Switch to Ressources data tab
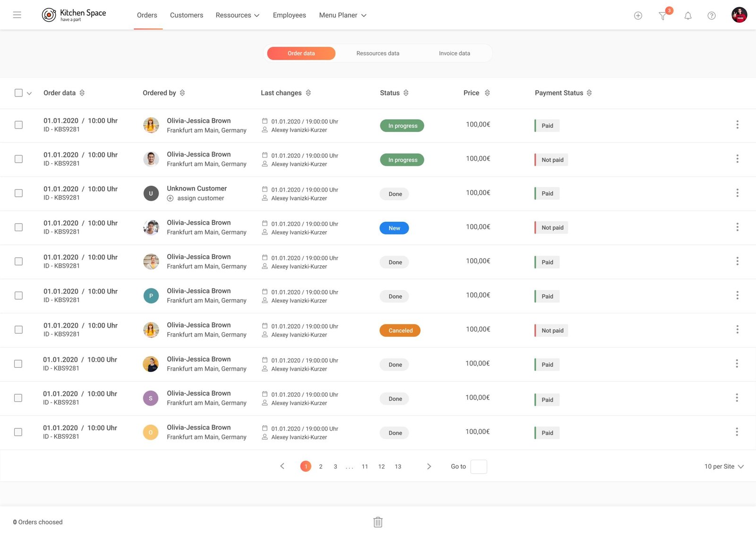Image resolution: width=756 pixels, height=538 pixels. click(x=378, y=53)
